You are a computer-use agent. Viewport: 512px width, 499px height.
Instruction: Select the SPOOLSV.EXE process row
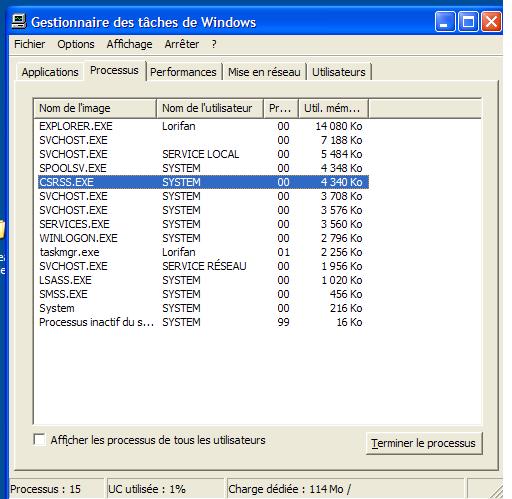[x=203, y=168]
